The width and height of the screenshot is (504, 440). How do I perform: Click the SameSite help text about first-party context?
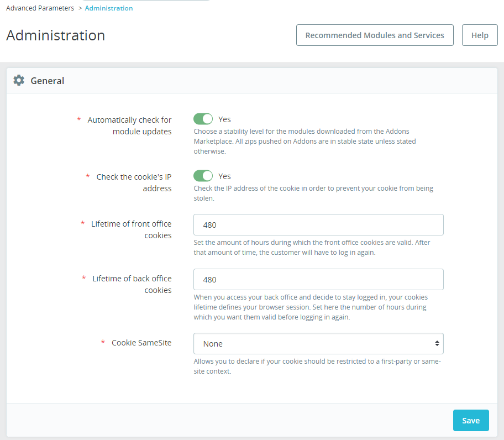tap(317, 366)
